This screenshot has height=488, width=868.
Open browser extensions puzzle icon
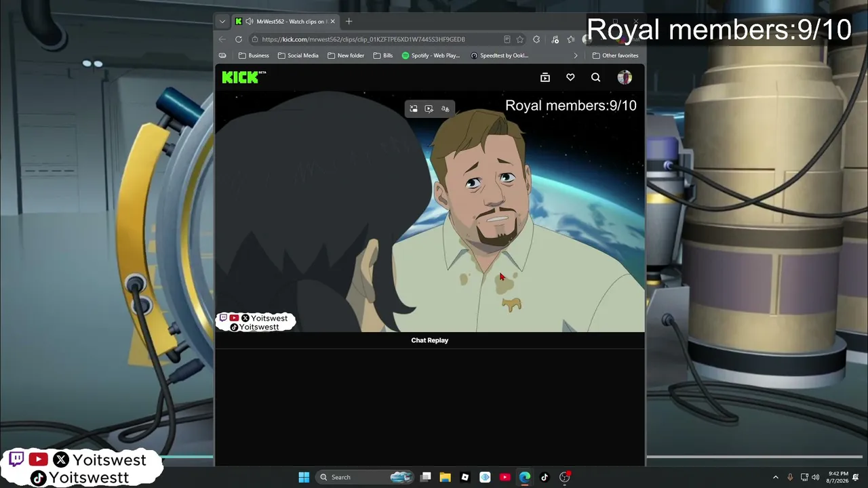[536, 39]
